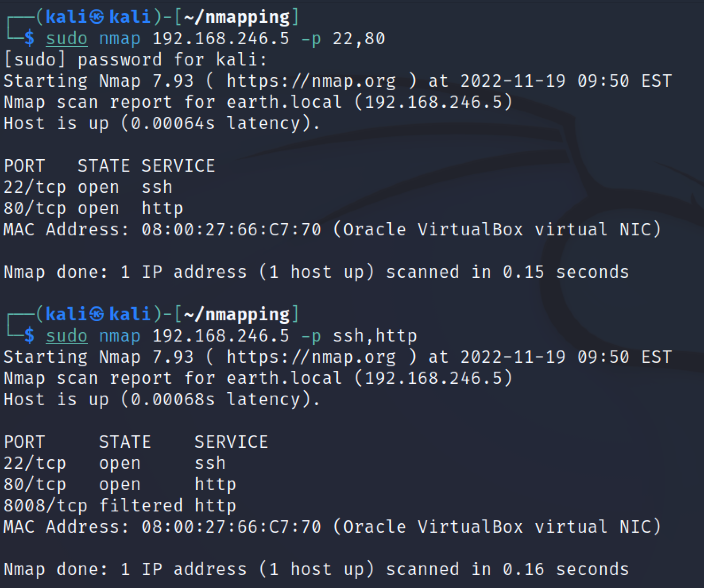The height and width of the screenshot is (588, 704).
Task: Click the "0.16 seconds" scan duration
Action: pyautogui.click(x=565, y=569)
